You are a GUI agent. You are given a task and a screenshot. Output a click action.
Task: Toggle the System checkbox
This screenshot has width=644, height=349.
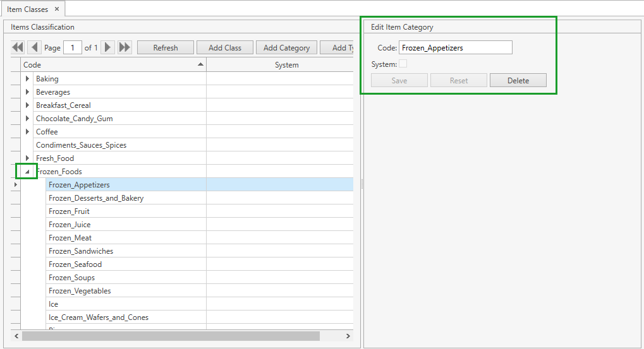pyautogui.click(x=403, y=64)
